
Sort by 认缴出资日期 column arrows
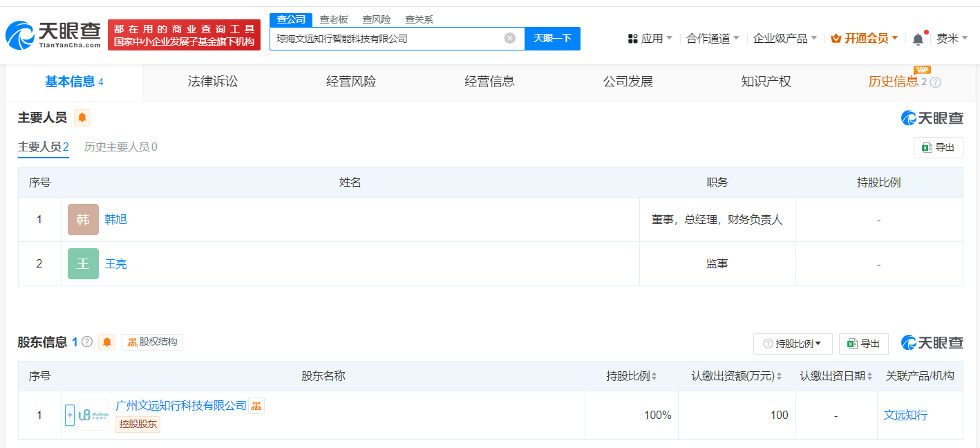[869, 376]
